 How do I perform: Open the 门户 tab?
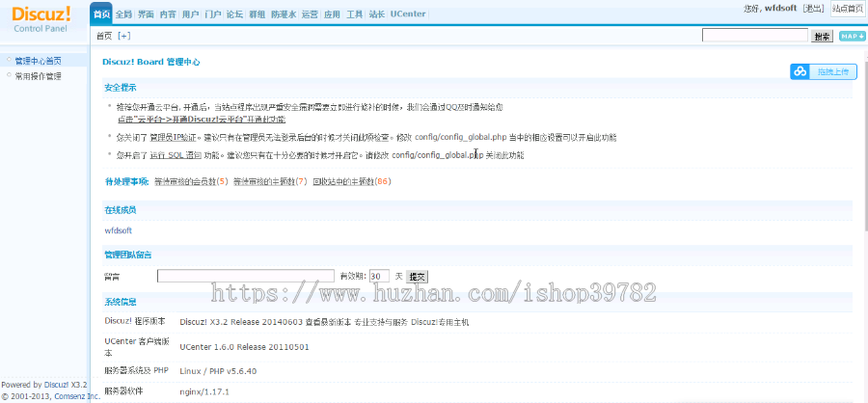(x=212, y=14)
